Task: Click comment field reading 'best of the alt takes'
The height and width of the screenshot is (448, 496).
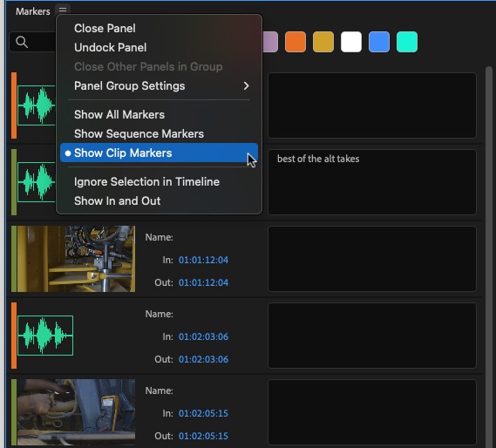Action: coord(372,182)
